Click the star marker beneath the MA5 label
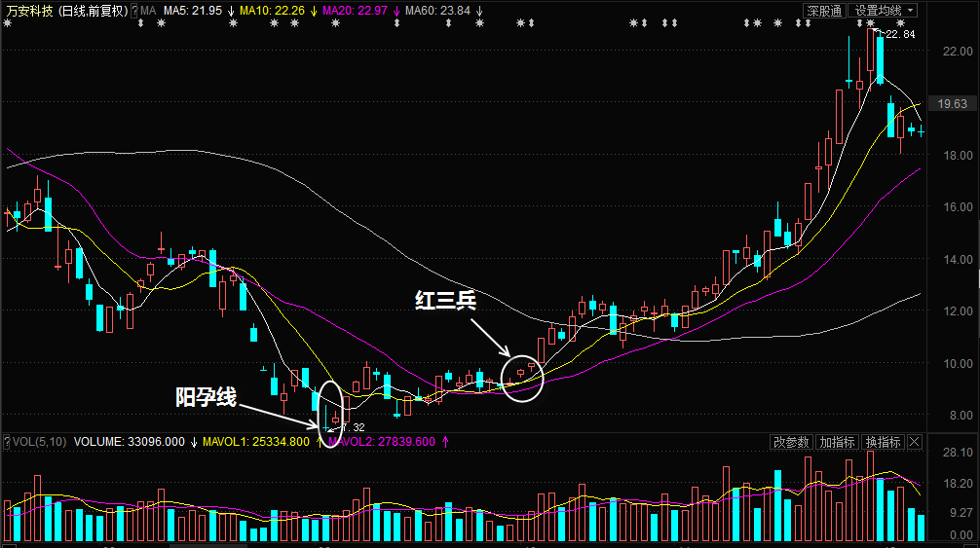This screenshot has height=548, width=980. pyautogui.click(x=162, y=23)
